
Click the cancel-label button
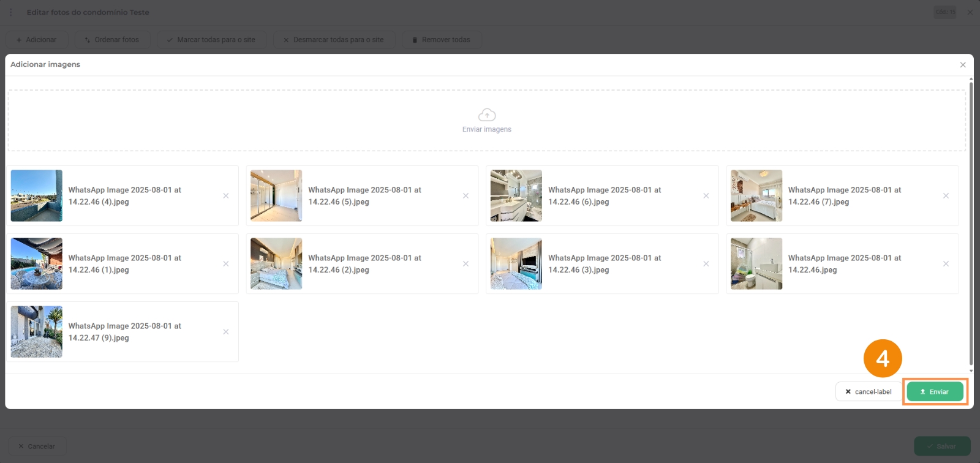tap(868, 392)
